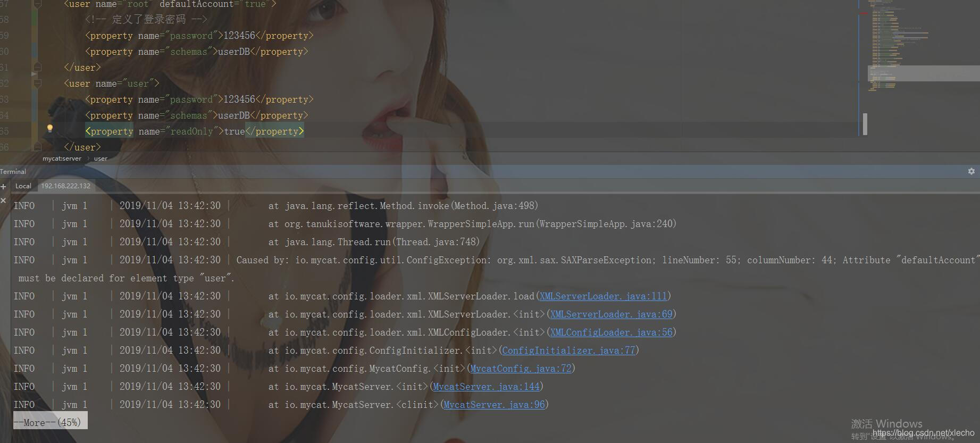The height and width of the screenshot is (443, 980).
Task: Collapse the fold marker beside the root user opening tag
Action: click(x=37, y=4)
